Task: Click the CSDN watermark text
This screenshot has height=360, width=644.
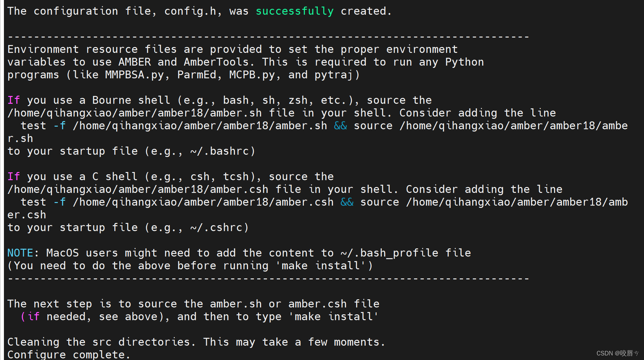Action: click(618, 353)
